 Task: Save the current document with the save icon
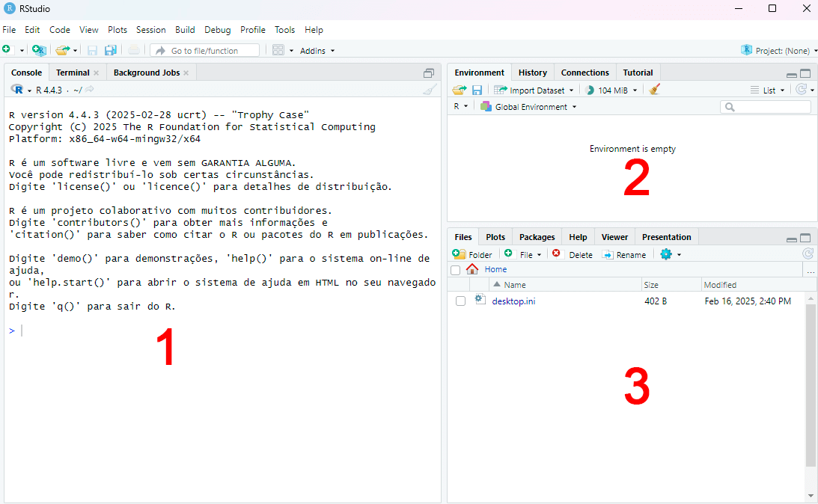click(x=91, y=49)
